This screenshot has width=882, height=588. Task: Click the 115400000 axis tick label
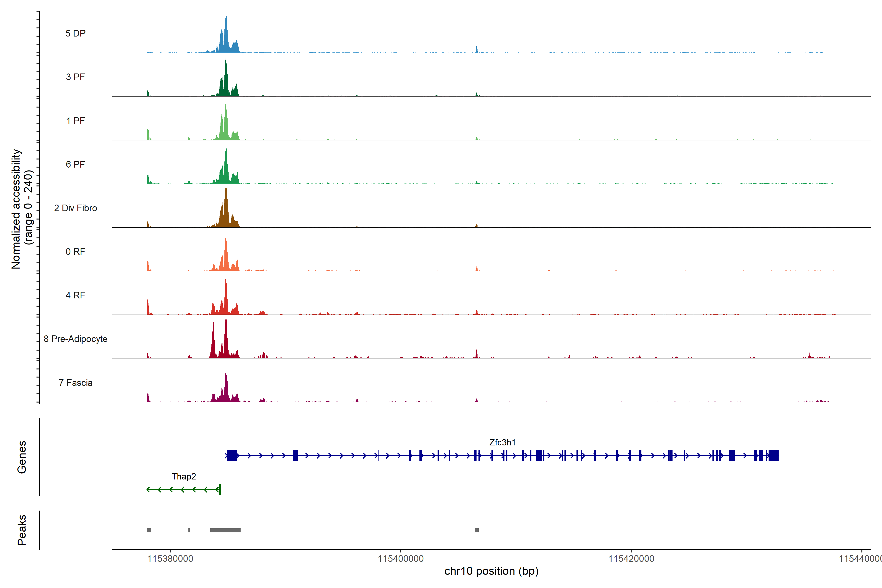coord(401,558)
